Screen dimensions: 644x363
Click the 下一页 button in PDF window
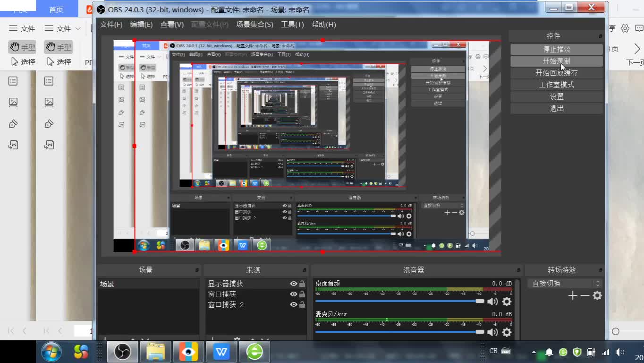[x=635, y=62]
